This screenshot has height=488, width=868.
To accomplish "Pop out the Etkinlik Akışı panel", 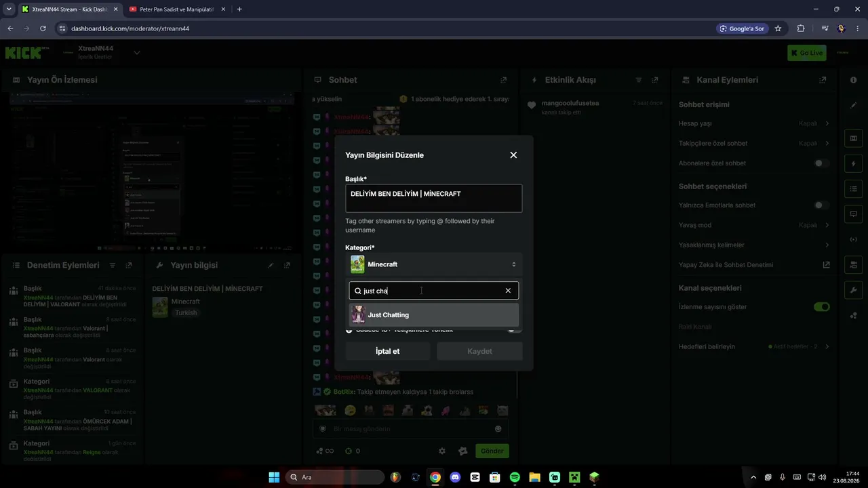I will tap(655, 80).
